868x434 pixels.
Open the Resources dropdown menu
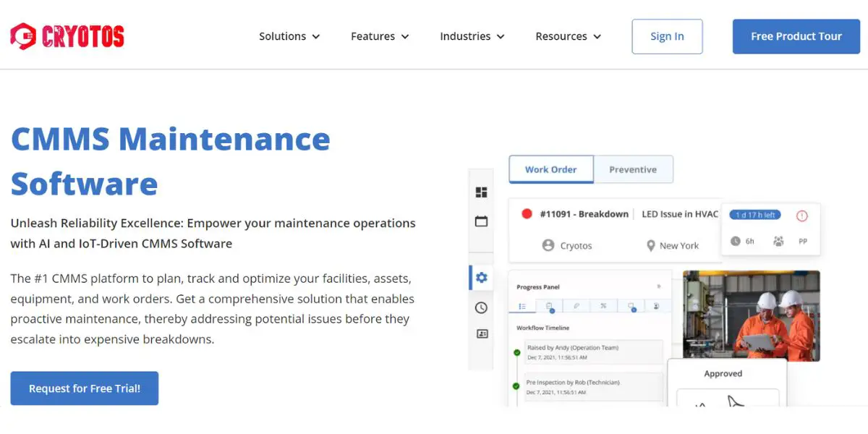click(569, 36)
